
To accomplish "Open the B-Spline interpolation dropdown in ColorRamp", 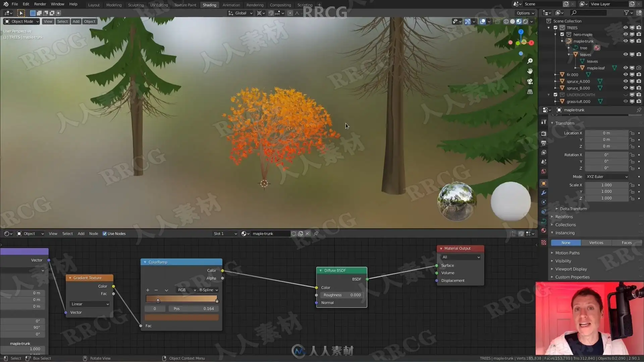I will [208, 290].
